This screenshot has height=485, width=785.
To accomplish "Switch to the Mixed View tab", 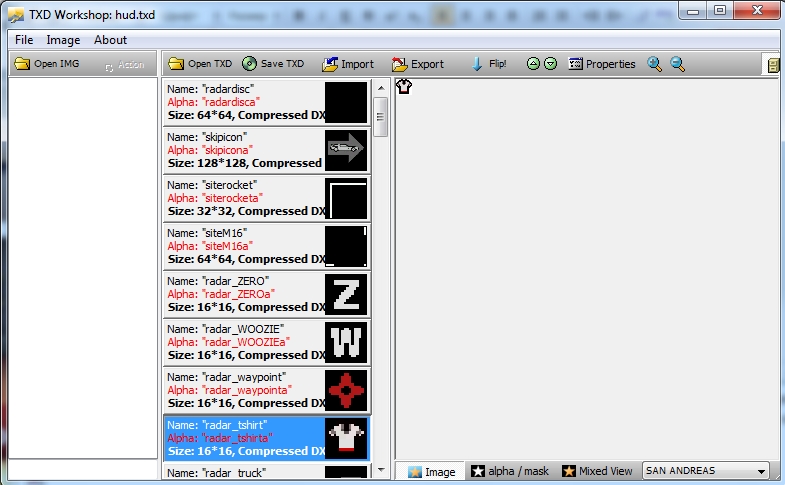I will pyautogui.click(x=597, y=471).
